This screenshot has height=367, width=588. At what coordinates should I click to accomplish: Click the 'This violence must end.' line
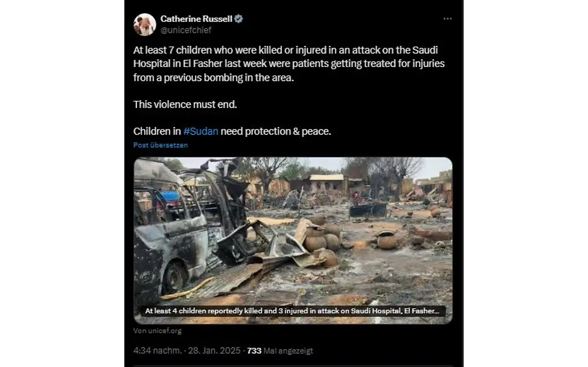coord(185,104)
